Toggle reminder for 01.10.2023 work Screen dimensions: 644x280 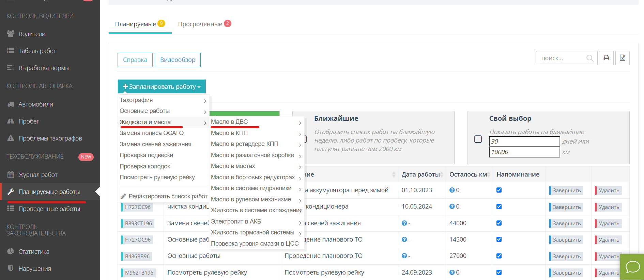coord(499,190)
